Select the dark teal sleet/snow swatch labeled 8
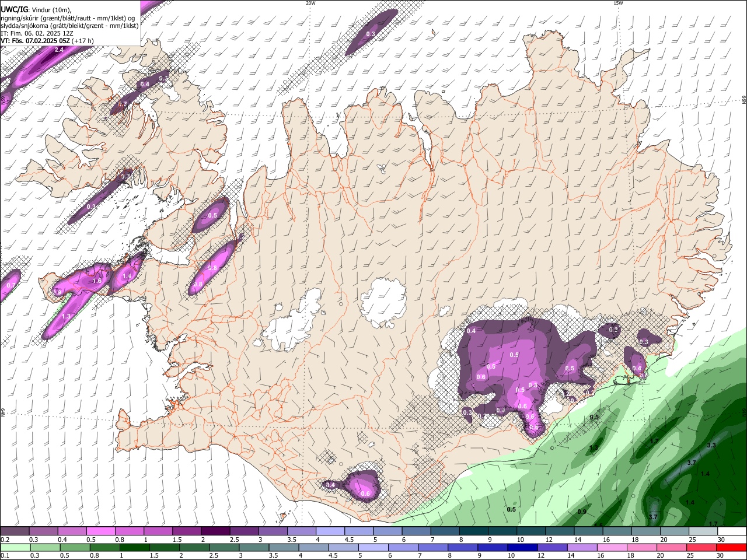747x560 pixels. coord(473,531)
